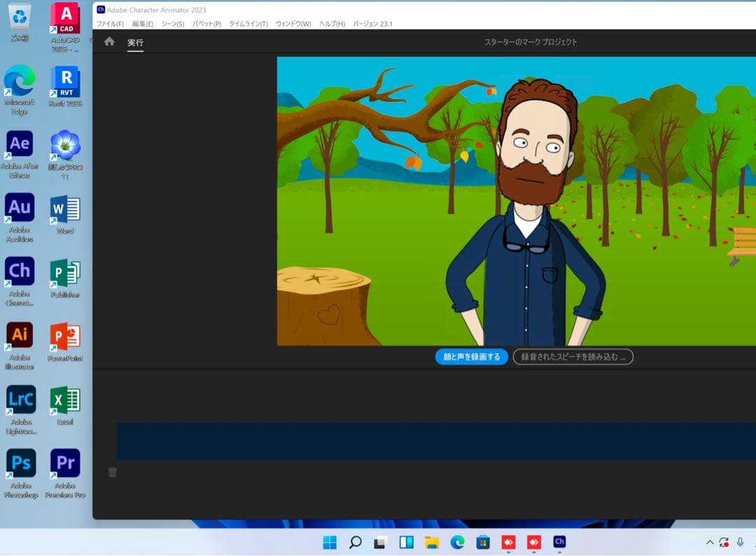Expand the system tray hidden icons chevron
The image size is (756, 556).
pos(709,543)
